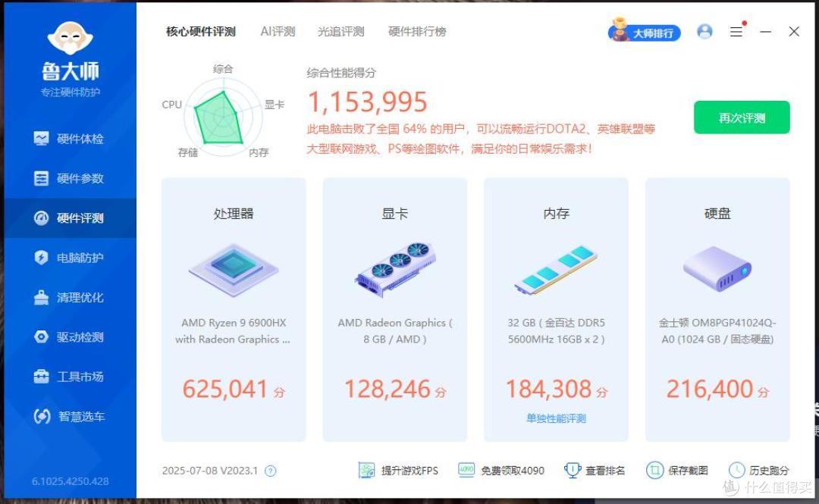Image resolution: width=819 pixels, height=504 pixels.
Task: Click the radar performance chart
Action: click(222, 117)
